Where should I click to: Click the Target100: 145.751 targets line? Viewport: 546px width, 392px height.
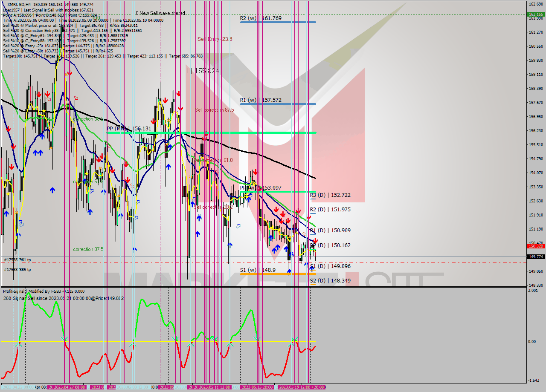click(102, 56)
